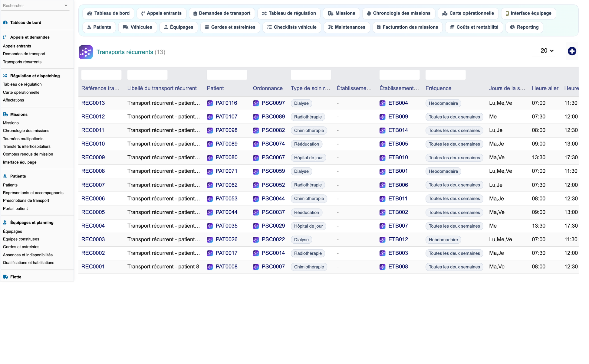Open establishment link ETB010
Image resolution: width=589 pixels, height=364 pixels.
click(x=398, y=158)
